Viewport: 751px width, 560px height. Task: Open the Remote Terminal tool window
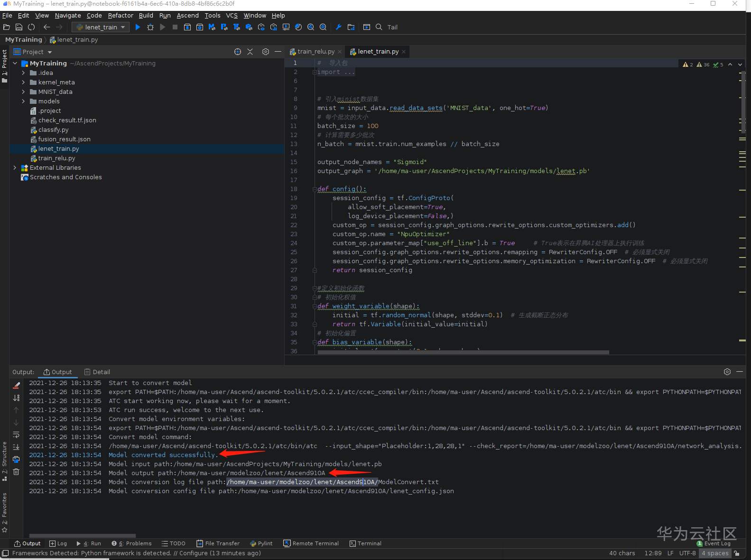(x=311, y=543)
